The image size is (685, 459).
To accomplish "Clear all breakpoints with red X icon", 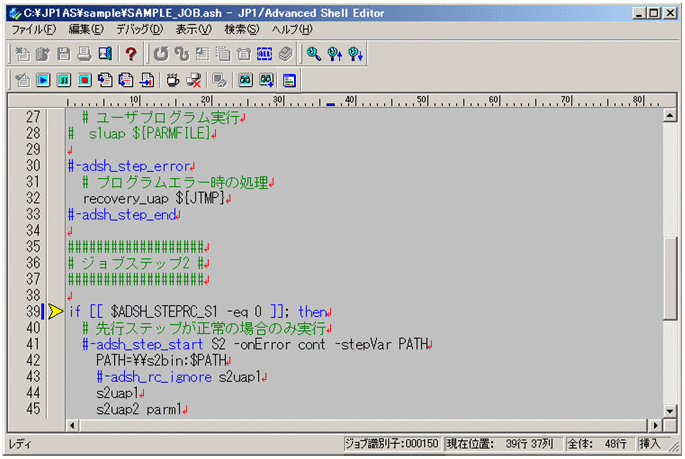I will (194, 80).
